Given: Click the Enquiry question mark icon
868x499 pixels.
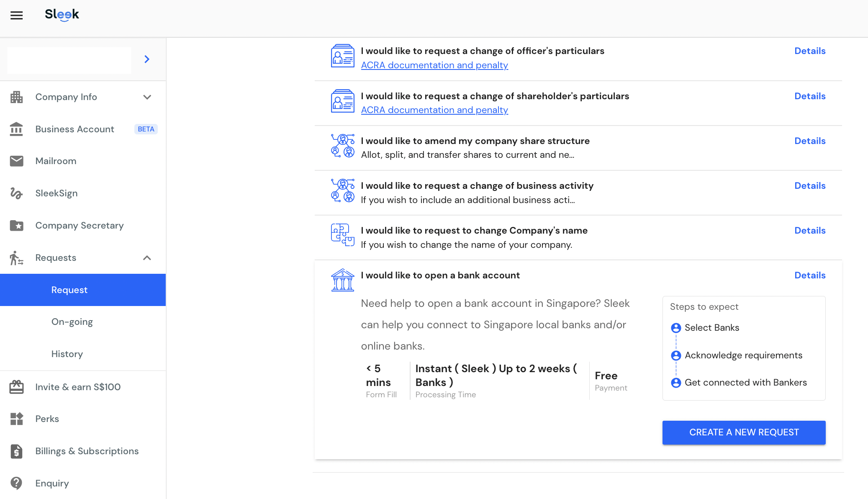Looking at the screenshot, I should [x=16, y=483].
